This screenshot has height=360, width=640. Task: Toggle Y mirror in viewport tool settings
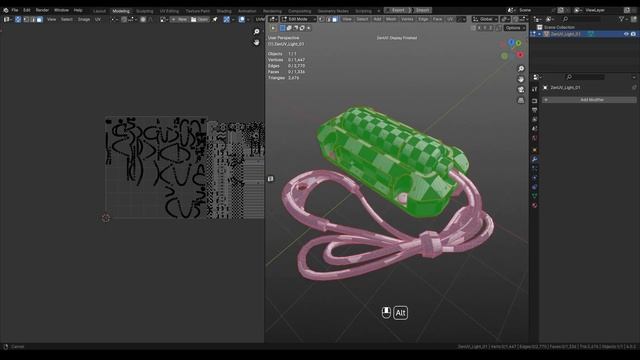[x=485, y=28]
